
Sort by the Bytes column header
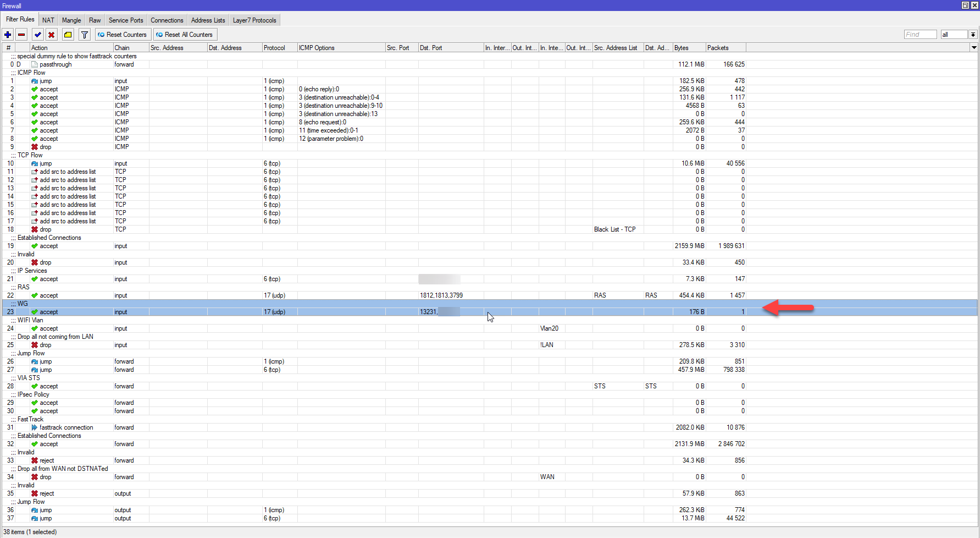pyautogui.click(x=689, y=48)
